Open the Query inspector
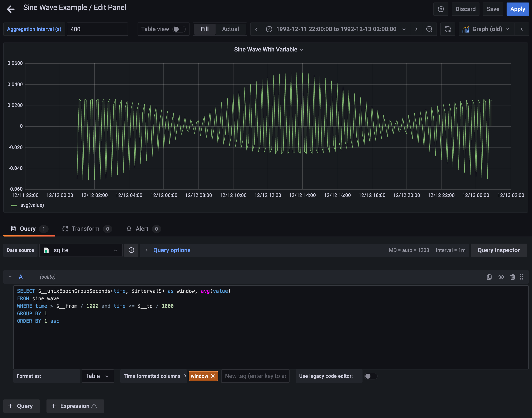Image resolution: width=532 pixels, height=418 pixels. pyautogui.click(x=498, y=250)
